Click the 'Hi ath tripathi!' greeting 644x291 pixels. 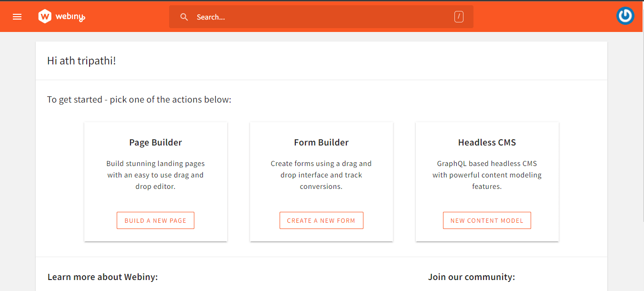[81, 61]
